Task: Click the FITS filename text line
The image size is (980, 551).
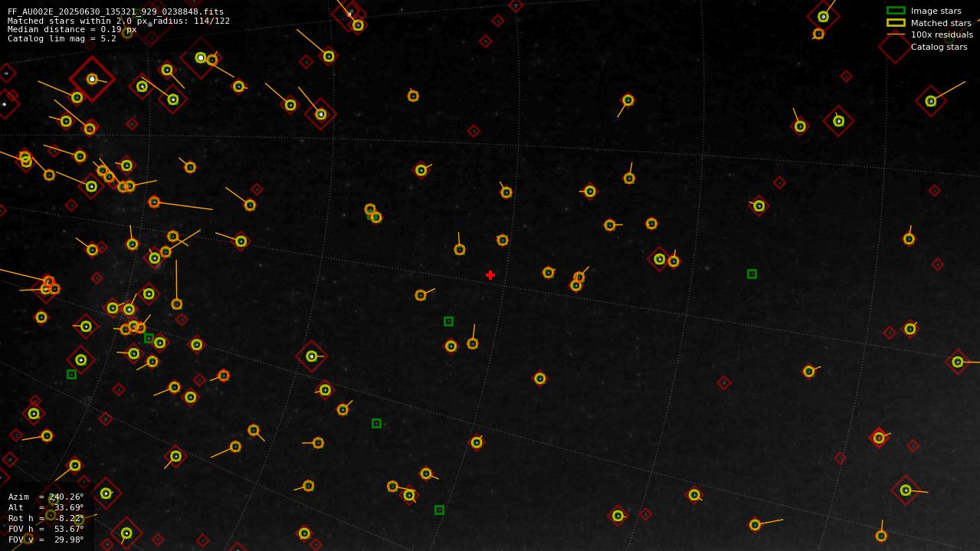Action: [x=116, y=11]
